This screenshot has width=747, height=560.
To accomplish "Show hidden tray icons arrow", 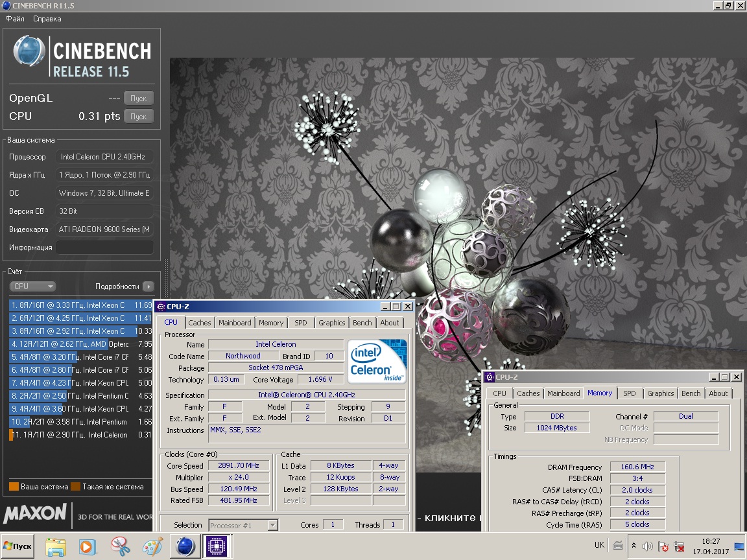I will (634, 546).
